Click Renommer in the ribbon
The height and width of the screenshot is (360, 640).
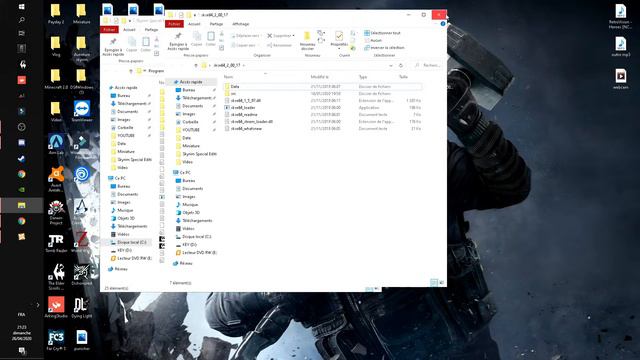[x=279, y=45]
